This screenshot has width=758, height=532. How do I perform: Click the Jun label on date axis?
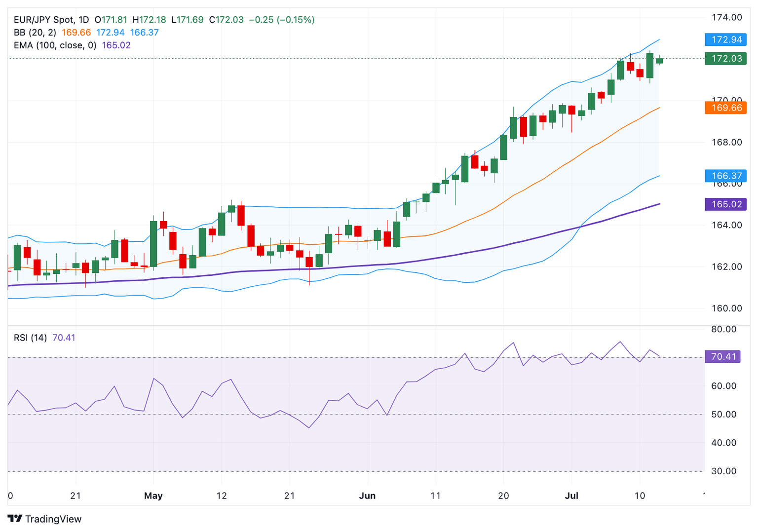[x=367, y=495]
